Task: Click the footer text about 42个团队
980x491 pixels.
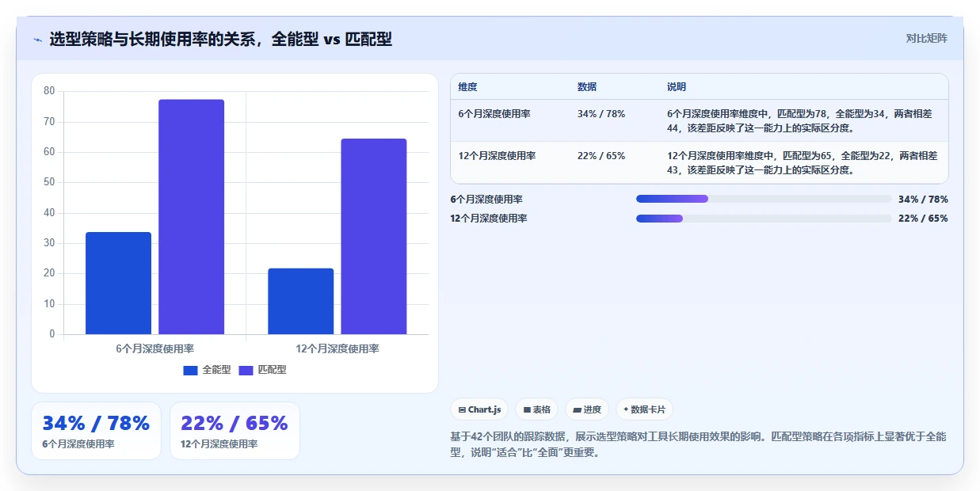Action: [x=698, y=445]
